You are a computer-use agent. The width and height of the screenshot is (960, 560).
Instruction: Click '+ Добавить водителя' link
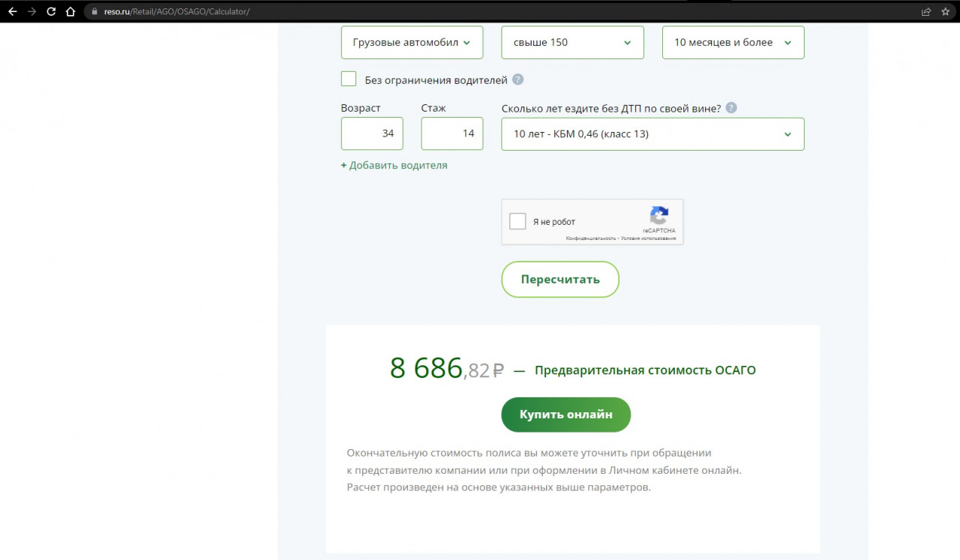[394, 165]
